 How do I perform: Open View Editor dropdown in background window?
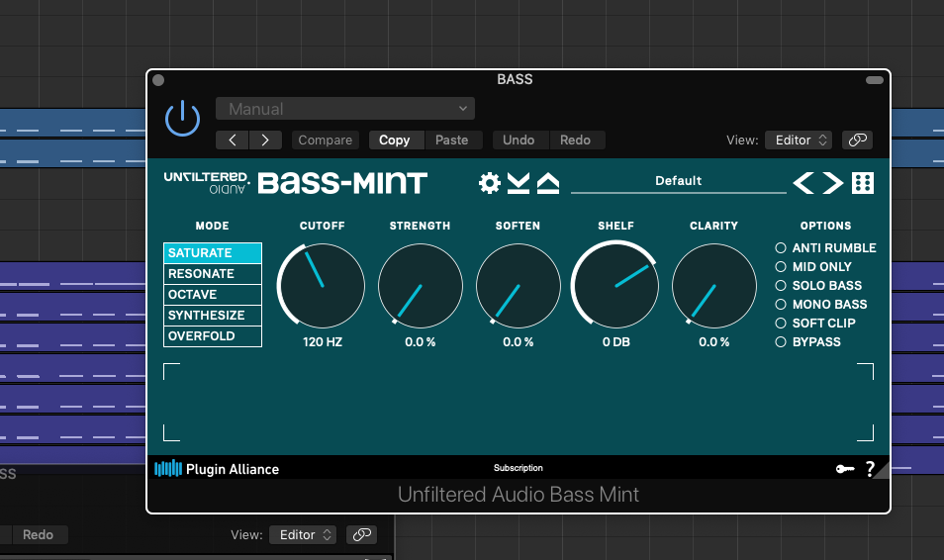click(x=303, y=534)
